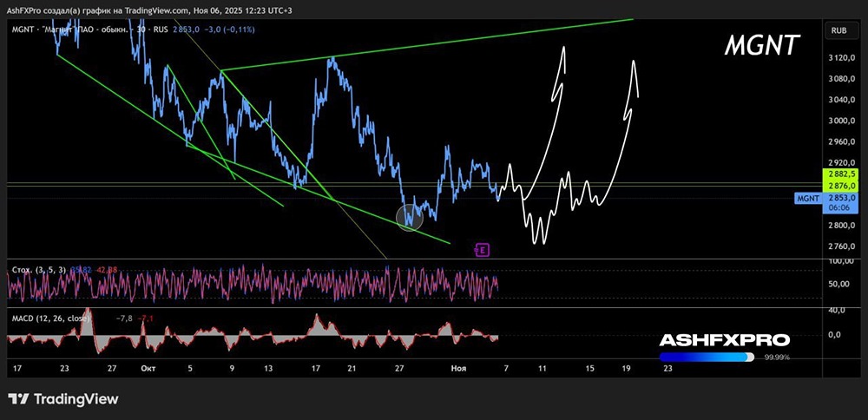Screen dimensions: 868x420
Task: Click the 13 date label on time axis
Action: [x=269, y=369]
